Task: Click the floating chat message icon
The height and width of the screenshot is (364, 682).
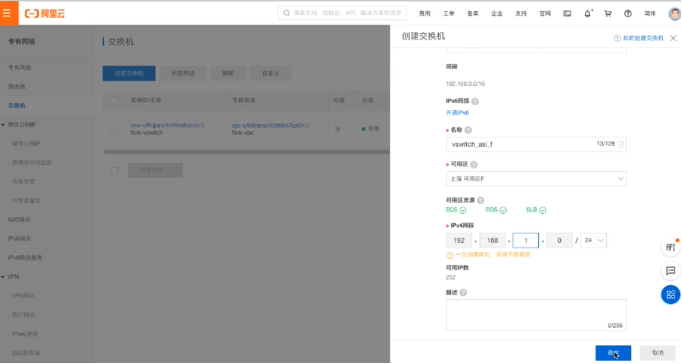Action: tap(671, 271)
